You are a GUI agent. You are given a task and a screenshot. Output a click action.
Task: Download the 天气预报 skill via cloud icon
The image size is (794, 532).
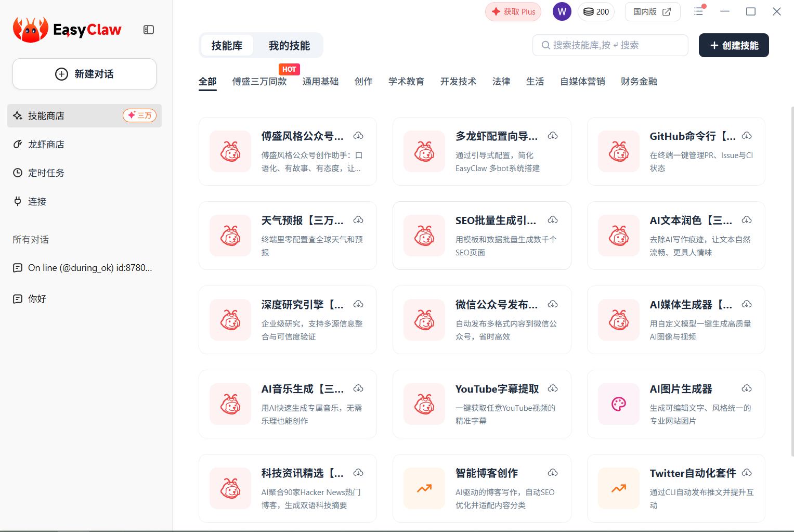(358, 220)
